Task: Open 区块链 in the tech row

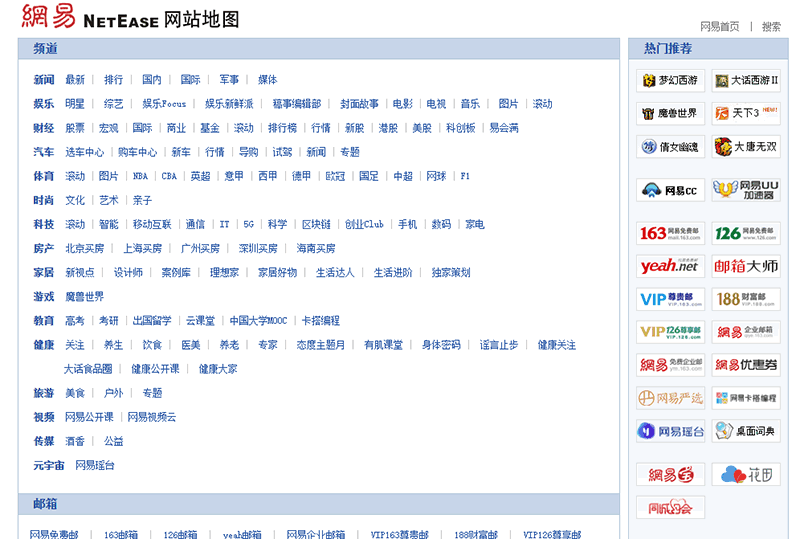Action: point(316,224)
